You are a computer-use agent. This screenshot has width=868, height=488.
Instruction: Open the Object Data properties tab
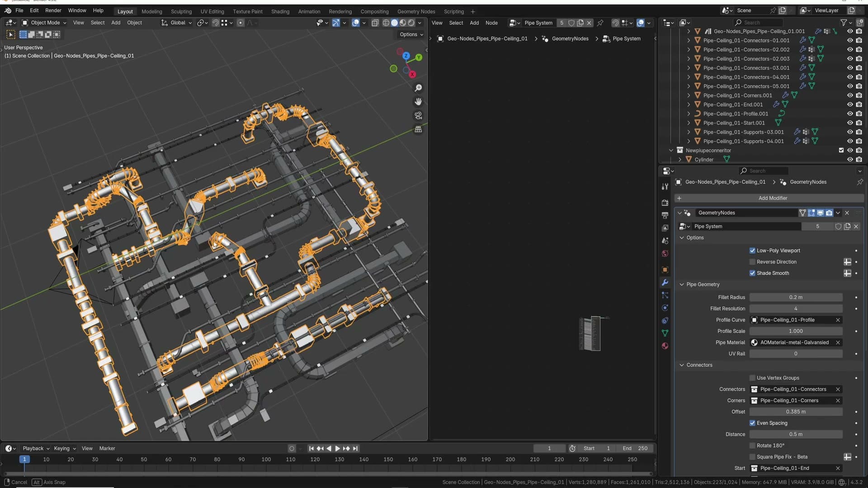click(x=665, y=333)
